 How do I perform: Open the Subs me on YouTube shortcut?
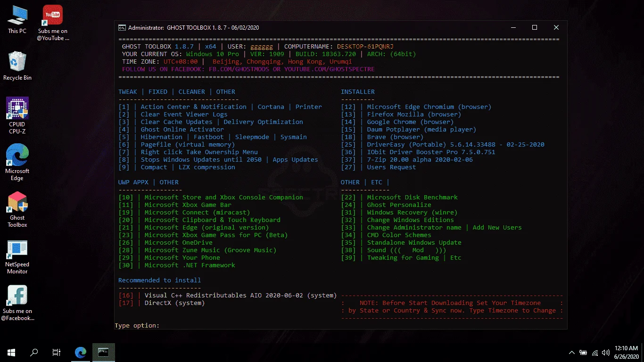point(53,23)
